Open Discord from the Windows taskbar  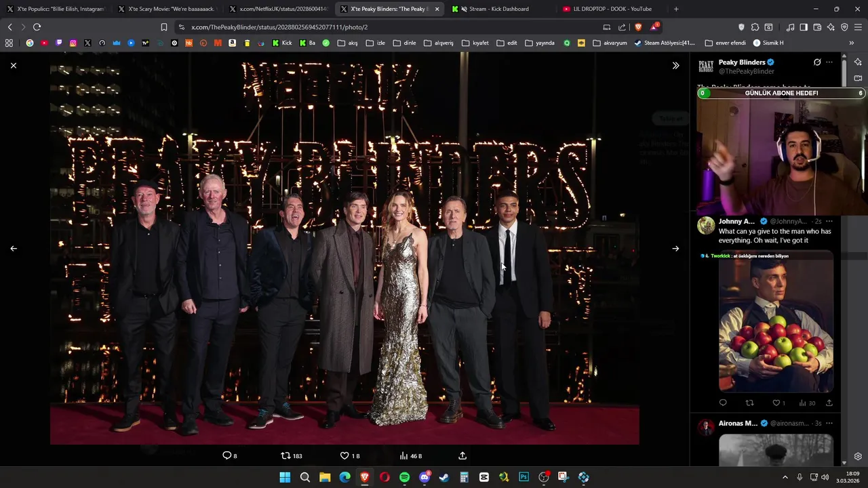pyautogui.click(x=425, y=477)
